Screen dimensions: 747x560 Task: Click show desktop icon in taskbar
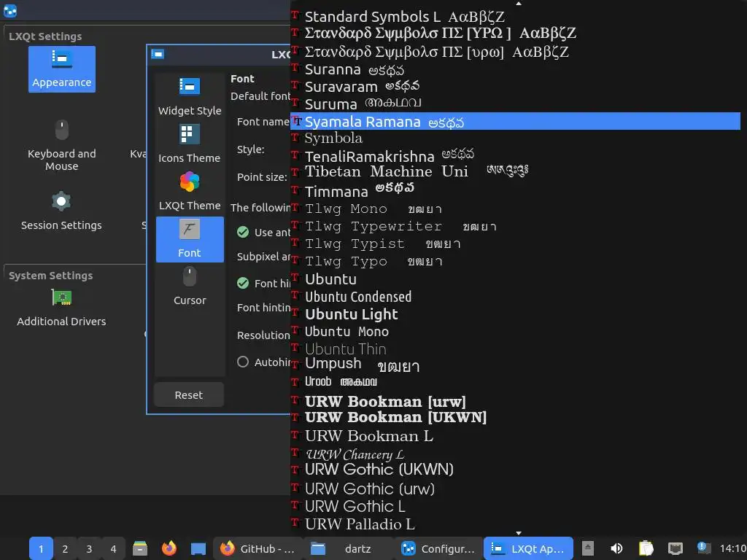[198, 548]
